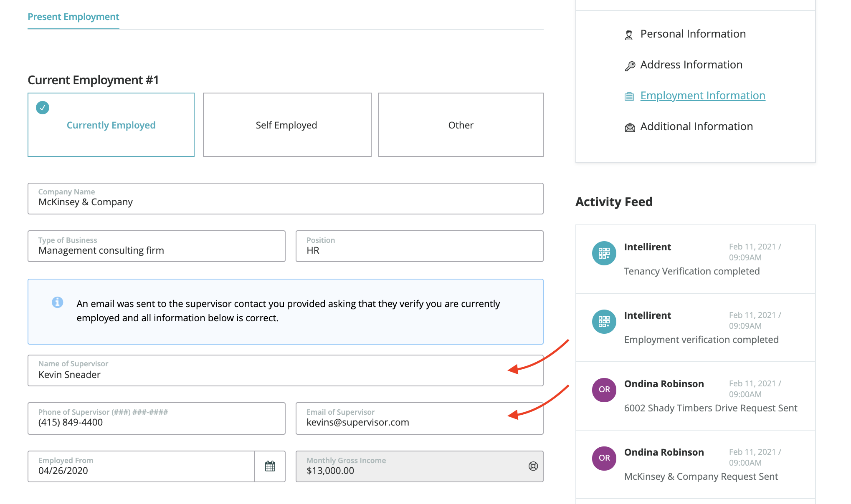Open the Employment Information link
851x504 pixels.
point(702,96)
